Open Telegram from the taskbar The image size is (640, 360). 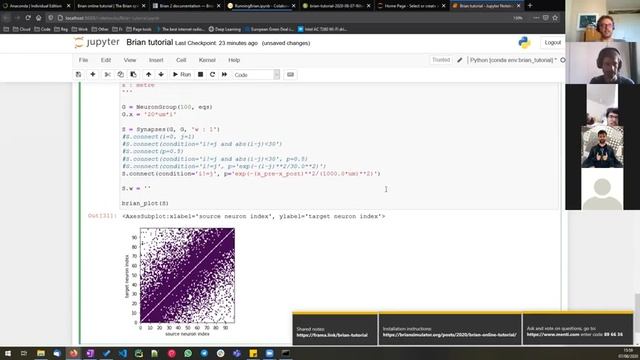(x=204, y=353)
